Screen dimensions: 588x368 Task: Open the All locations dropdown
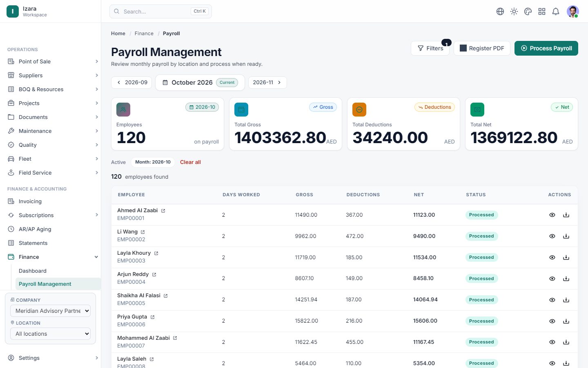[50, 334]
